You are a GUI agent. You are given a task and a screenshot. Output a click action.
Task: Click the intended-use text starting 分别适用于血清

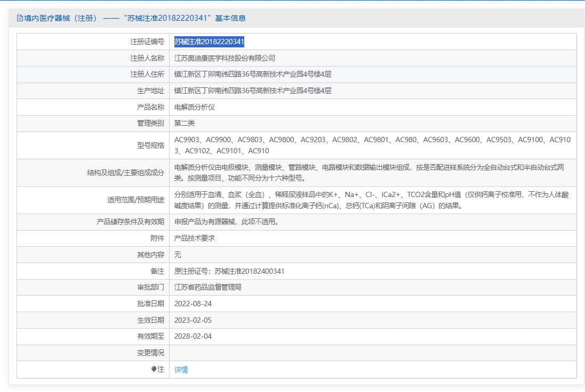coord(371,200)
